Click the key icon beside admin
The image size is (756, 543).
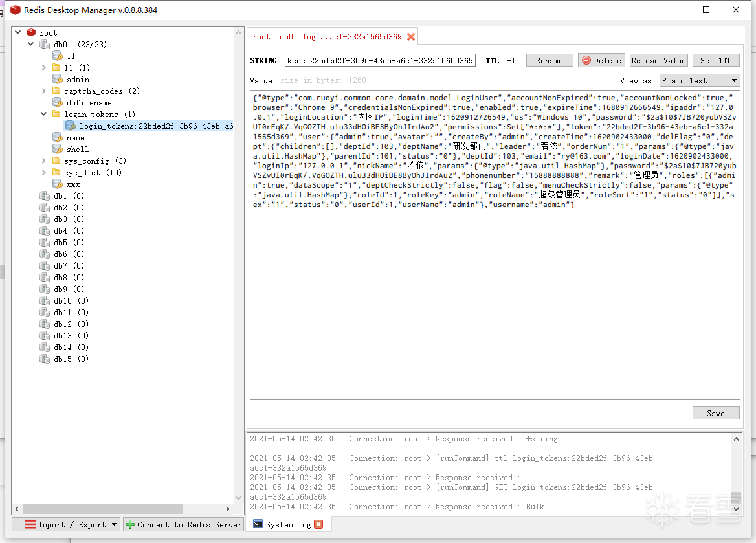[x=58, y=79]
